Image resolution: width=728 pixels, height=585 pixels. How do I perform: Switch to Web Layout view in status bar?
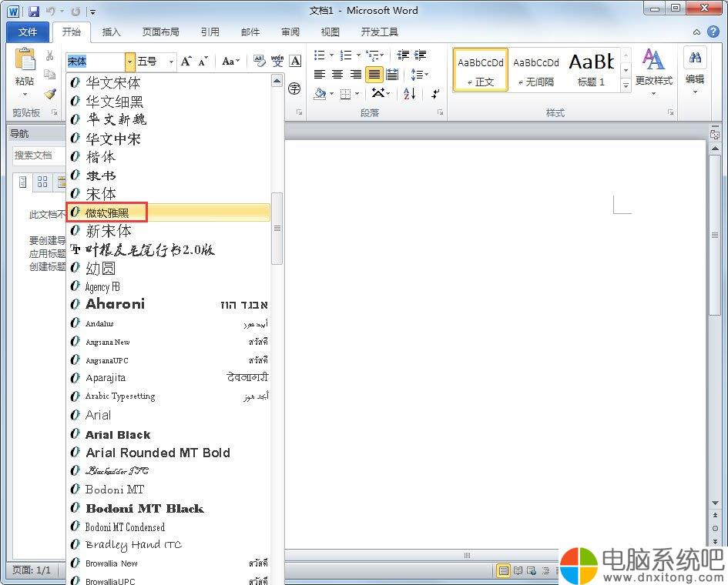tap(532, 570)
